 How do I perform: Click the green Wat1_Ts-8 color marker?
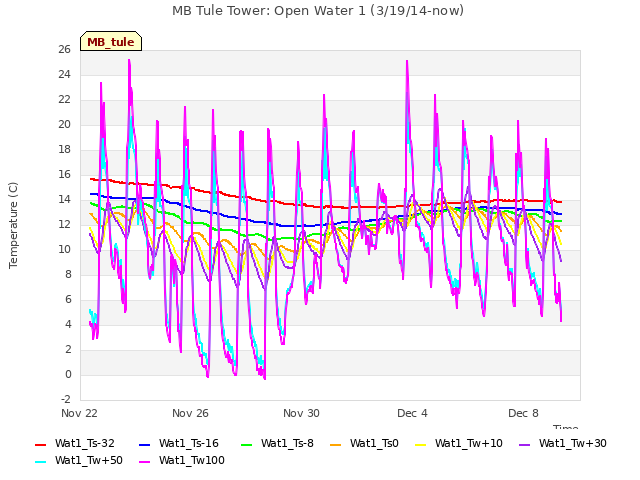[x=247, y=444]
